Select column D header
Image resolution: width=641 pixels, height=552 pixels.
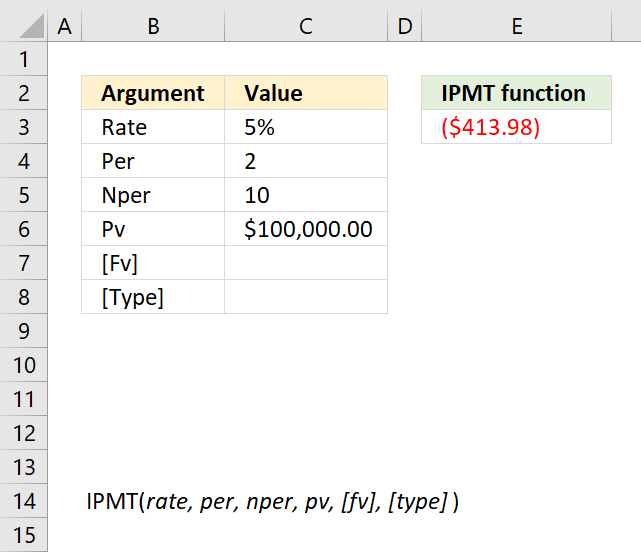pyautogui.click(x=405, y=26)
